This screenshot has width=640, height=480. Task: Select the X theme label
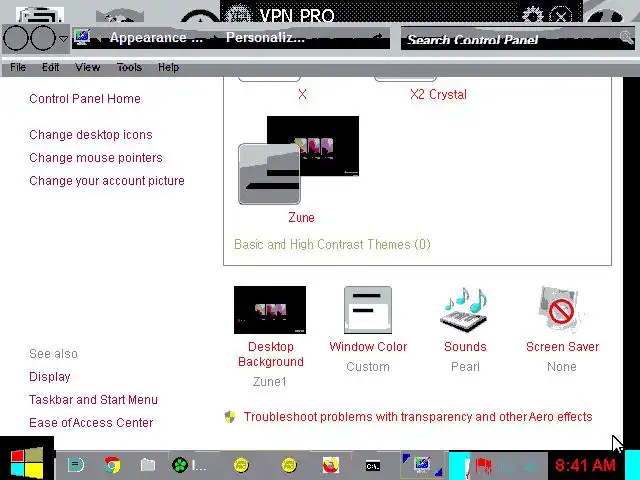tap(302, 94)
